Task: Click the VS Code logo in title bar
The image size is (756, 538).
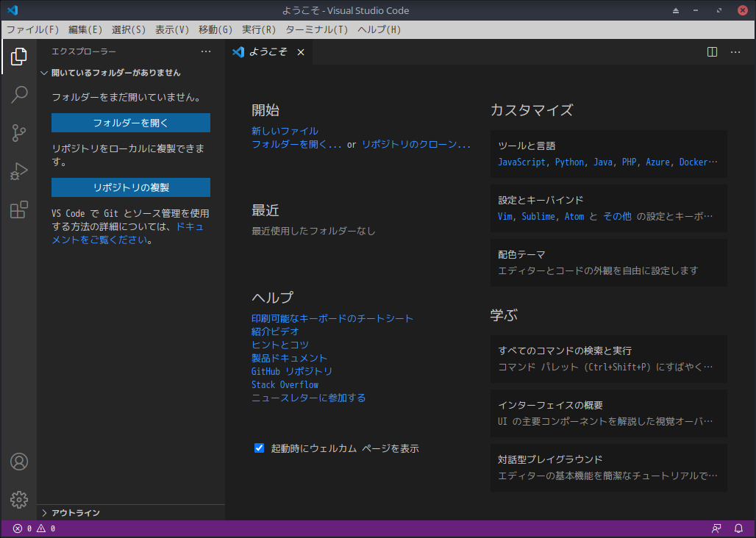Action: [x=13, y=10]
